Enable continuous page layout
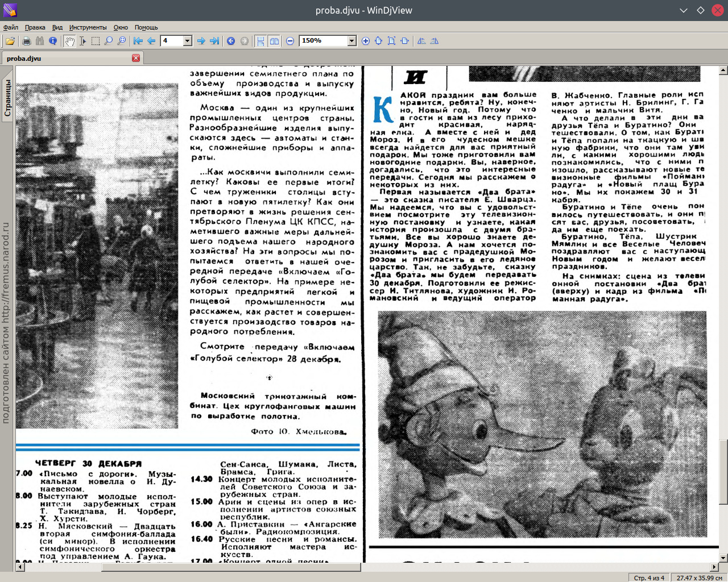The width and height of the screenshot is (728, 582). click(260, 41)
